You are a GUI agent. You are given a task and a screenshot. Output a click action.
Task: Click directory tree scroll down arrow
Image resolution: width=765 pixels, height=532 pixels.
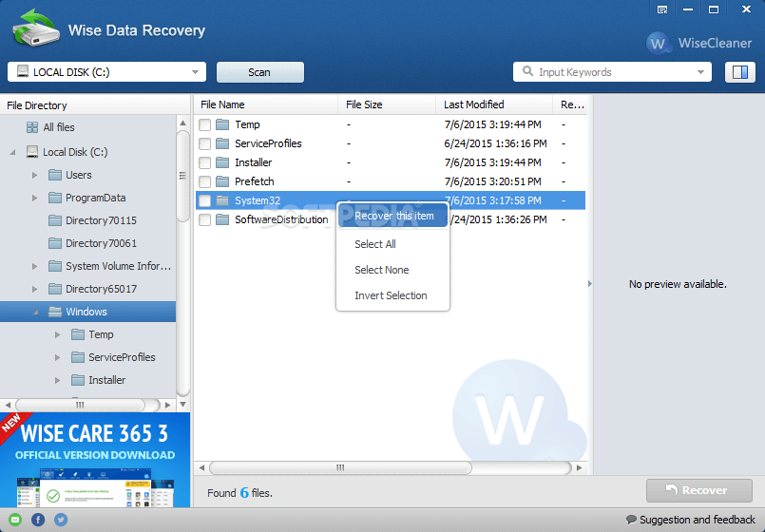coord(183,405)
